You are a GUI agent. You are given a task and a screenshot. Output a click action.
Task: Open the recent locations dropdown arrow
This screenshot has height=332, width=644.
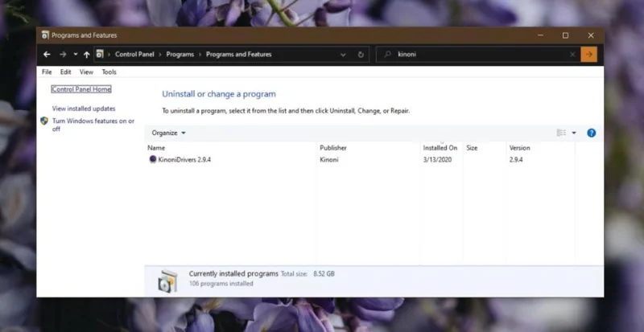[75, 54]
